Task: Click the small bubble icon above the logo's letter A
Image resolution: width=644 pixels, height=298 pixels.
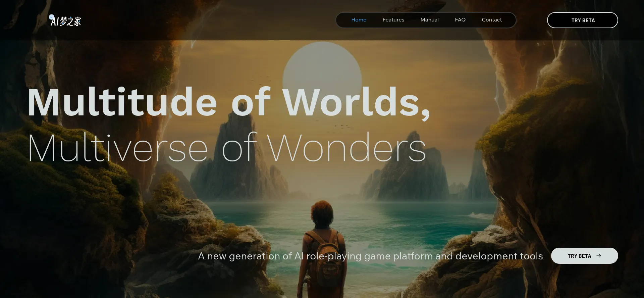Action: pyautogui.click(x=51, y=17)
